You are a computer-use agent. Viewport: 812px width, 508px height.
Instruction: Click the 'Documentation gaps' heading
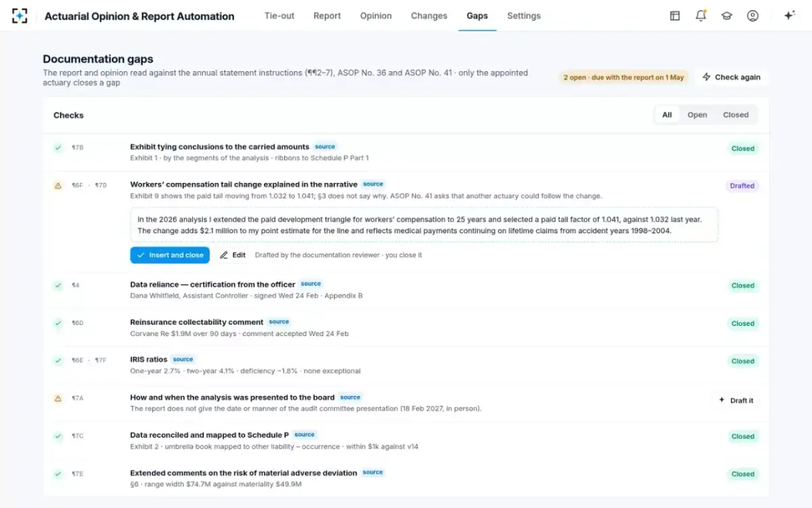[97, 60]
